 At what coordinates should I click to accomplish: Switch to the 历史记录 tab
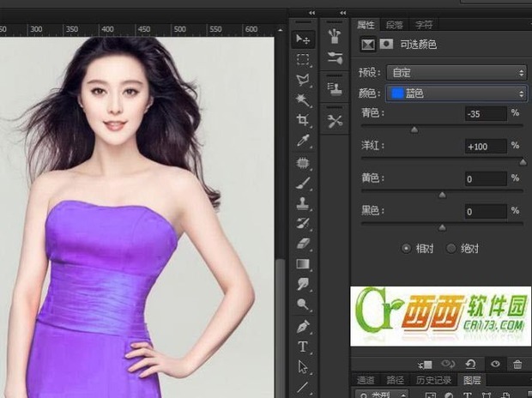point(434,380)
